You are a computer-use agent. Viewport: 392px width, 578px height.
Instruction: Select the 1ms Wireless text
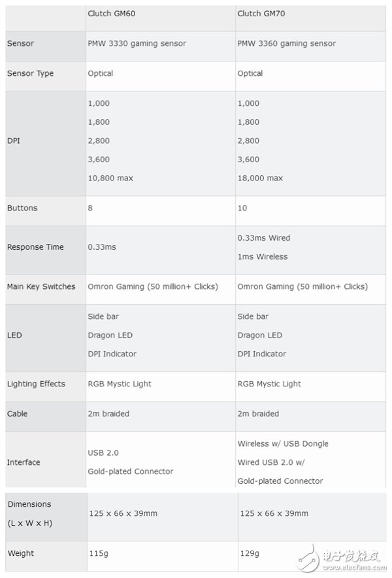262,257
